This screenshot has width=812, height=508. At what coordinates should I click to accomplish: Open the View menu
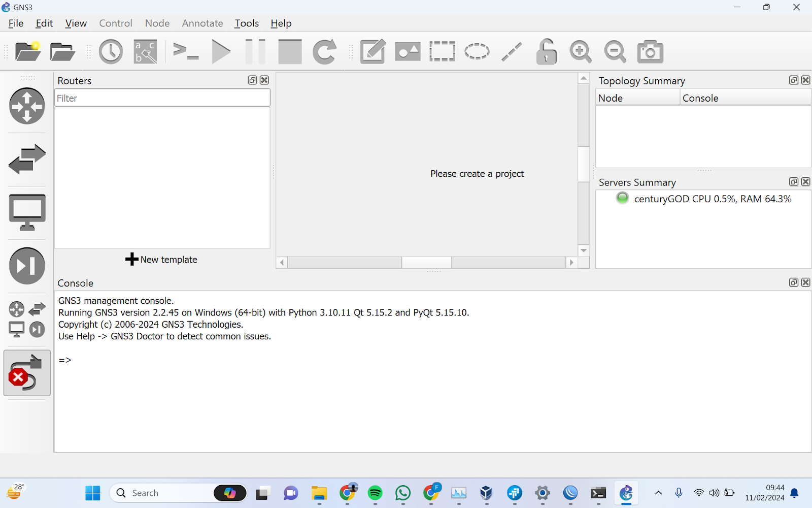pyautogui.click(x=76, y=23)
